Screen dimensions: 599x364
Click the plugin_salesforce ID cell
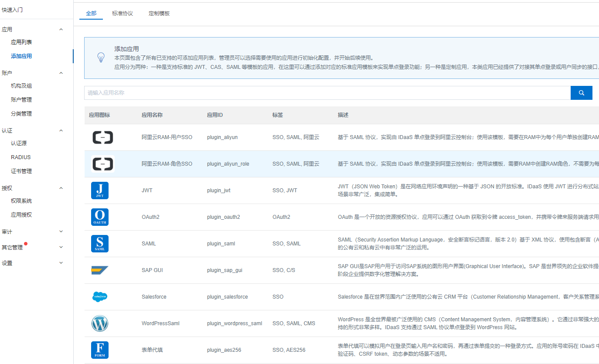click(228, 297)
